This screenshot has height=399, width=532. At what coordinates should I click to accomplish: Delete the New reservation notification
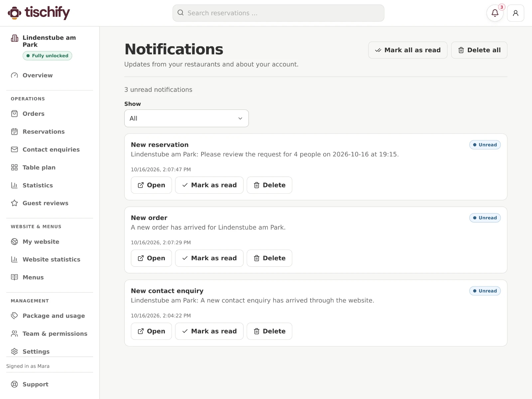click(269, 185)
